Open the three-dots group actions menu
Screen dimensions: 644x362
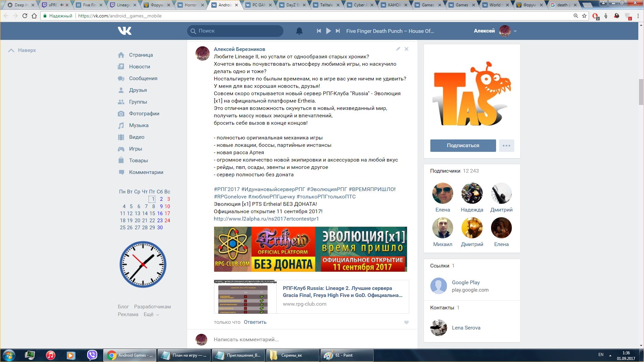[506, 145]
